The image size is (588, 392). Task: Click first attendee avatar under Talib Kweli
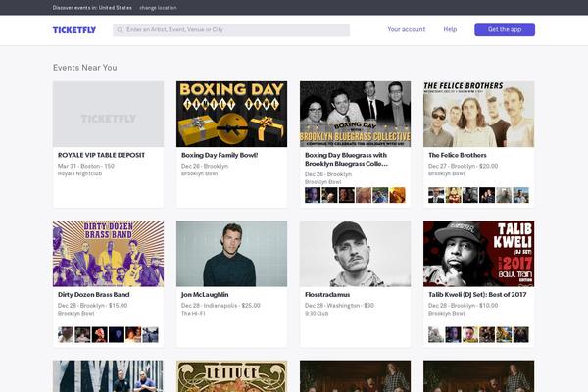tap(436, 335)
